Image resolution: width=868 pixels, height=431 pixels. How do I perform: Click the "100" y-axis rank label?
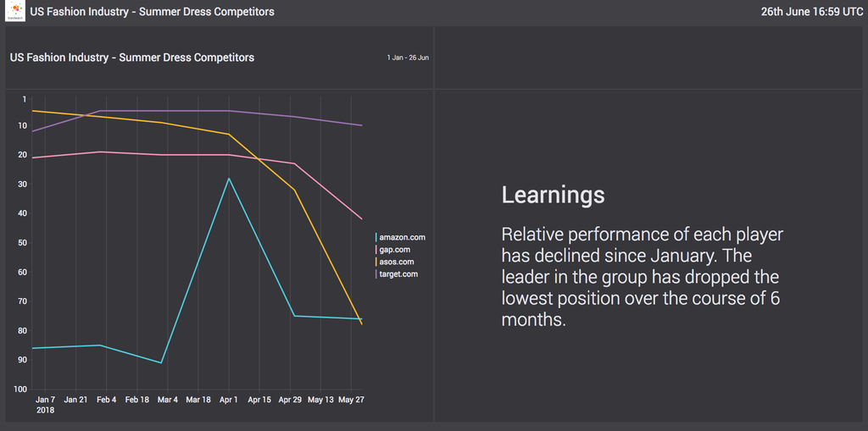coord(19,390)
